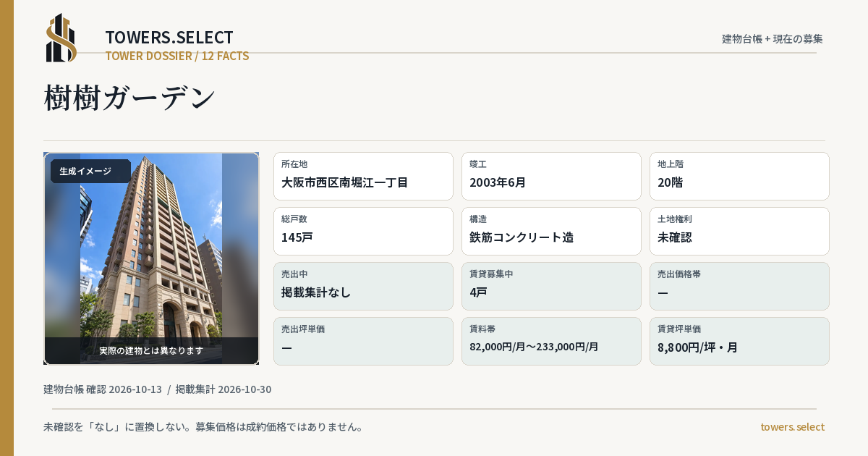The image size is (868, 456).
Task: Select the 賃料帯 card with 82,000円/月〜233,000円/月
Action: 551,341
